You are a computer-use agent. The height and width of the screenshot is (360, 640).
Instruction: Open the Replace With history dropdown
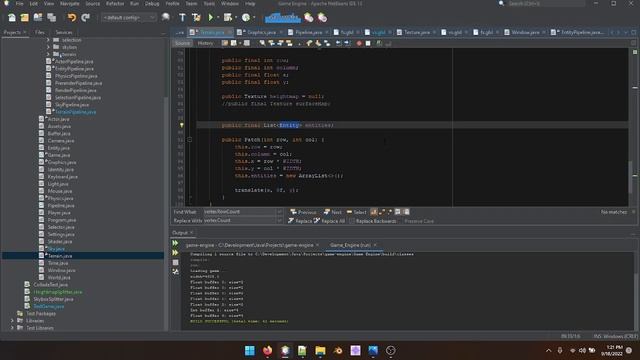[280, 220]
